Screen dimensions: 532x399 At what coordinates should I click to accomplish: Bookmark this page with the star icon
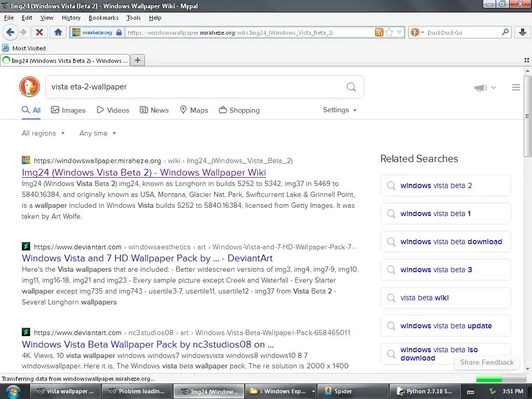click(389, 33)
